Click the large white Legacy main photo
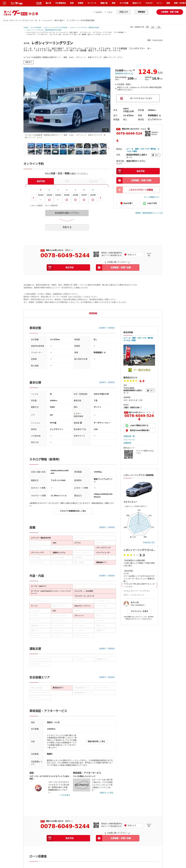This screenshot has height=868, width=186. pyautogui.click(x=67, y=100)
